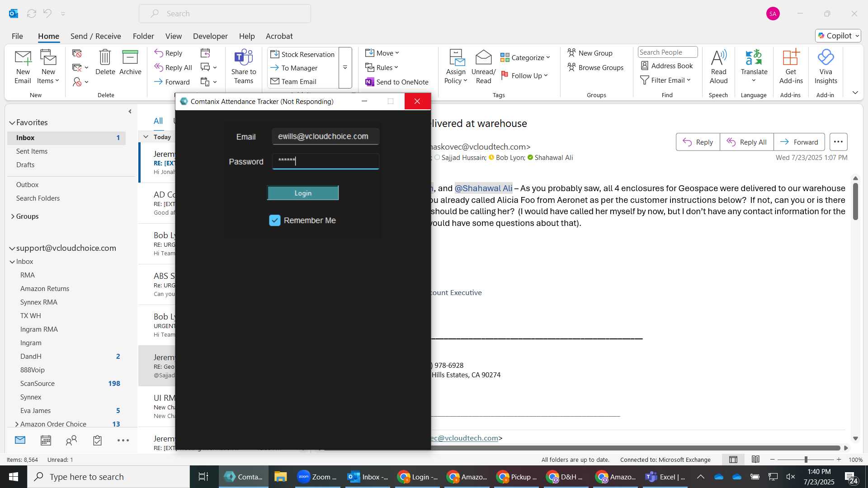Switch to Calendar view
The width and height of the screenshot is (868, 488).
point(46,441)
